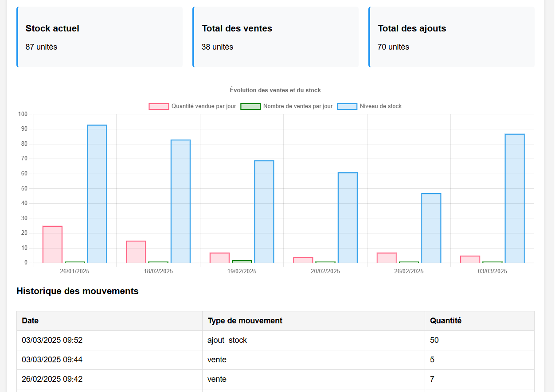Click the pink sold-quantity bar for 18/02/2025

[136, 252]
